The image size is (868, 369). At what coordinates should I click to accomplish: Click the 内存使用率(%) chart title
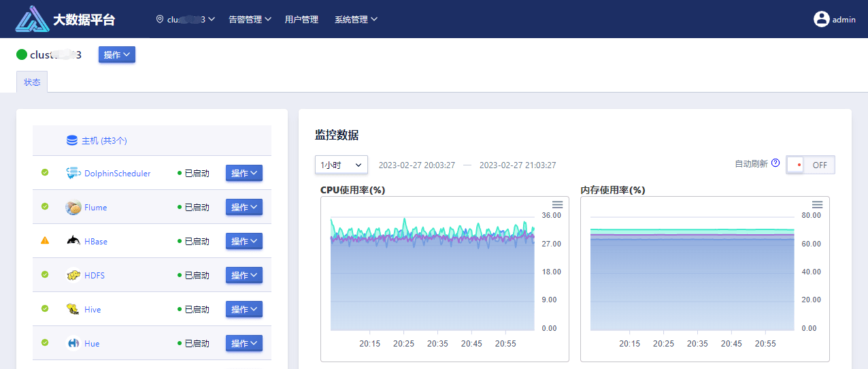(613, 190)
